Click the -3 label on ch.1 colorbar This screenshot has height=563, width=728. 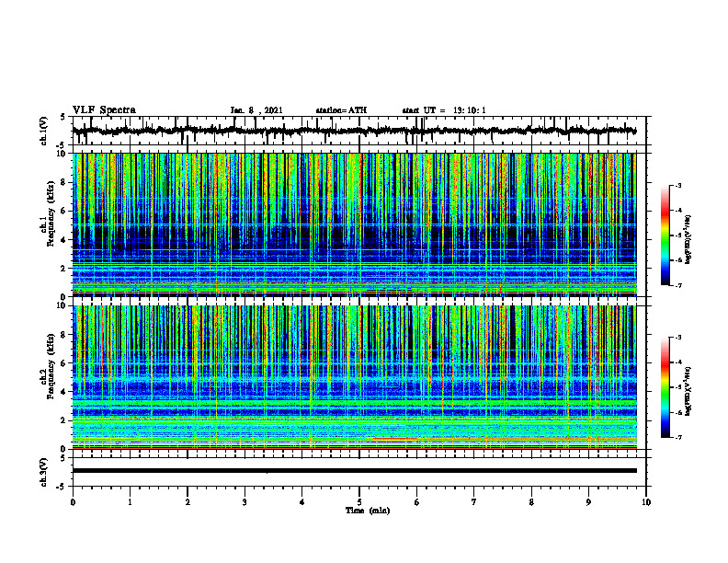[x=677, y=186]
